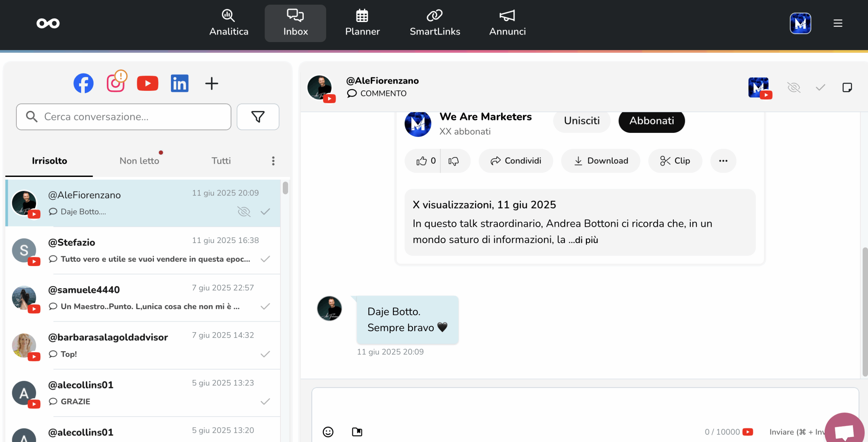Image resolution: width=868 pixels, height=442 pixels.
Task: Expand the video description with di più
Action: click(x=587, y=240)
